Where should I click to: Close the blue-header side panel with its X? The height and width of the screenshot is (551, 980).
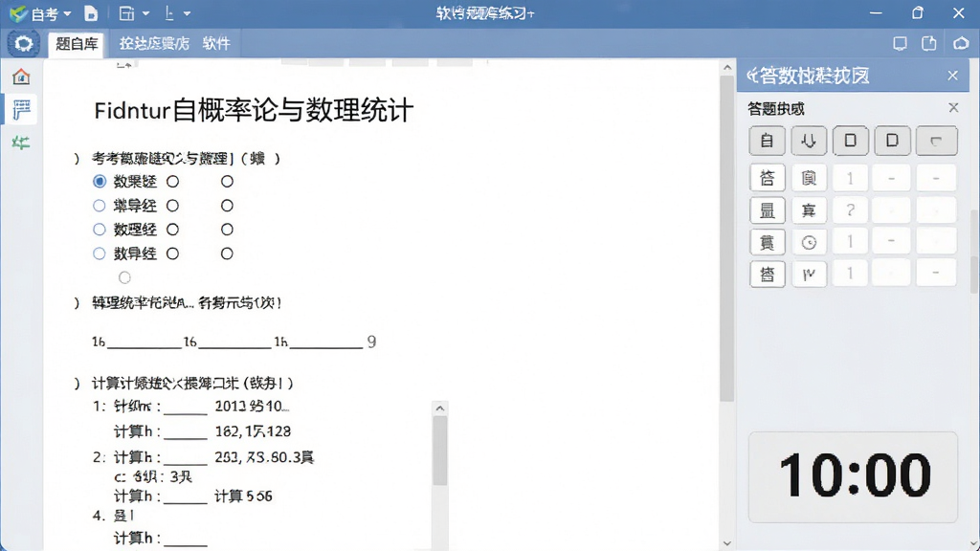point(952,76)
